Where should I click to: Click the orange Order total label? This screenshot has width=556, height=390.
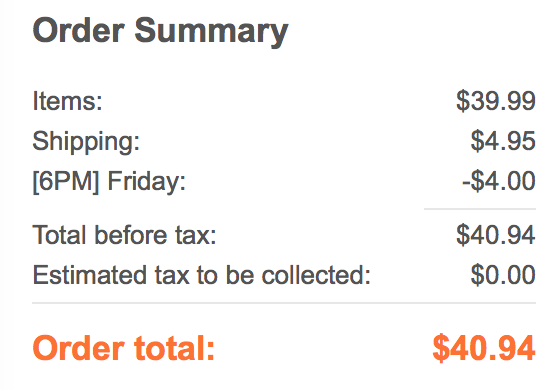(124, 348)
